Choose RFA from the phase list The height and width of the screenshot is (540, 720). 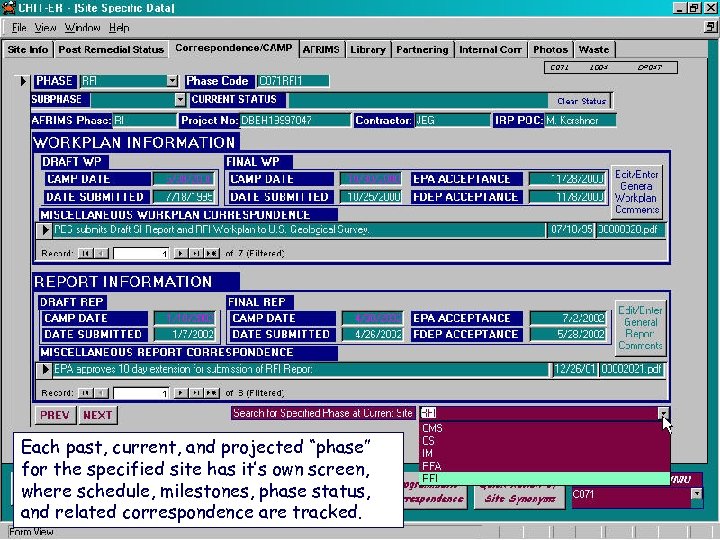point(544,466)
